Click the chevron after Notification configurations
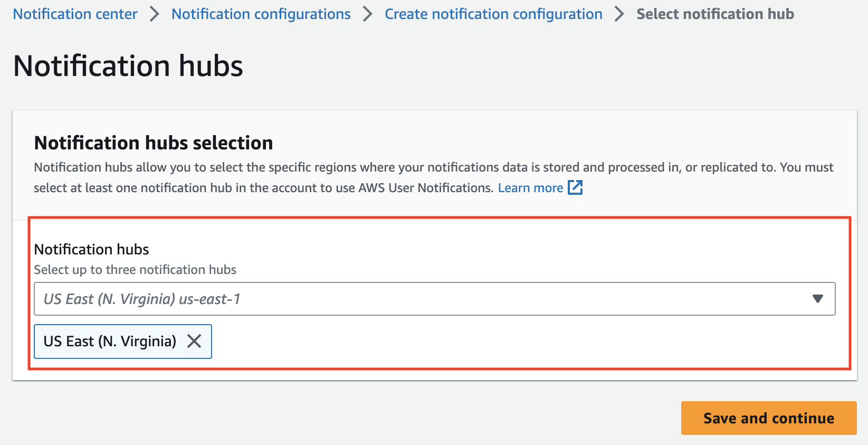 [x=368, y=14]
